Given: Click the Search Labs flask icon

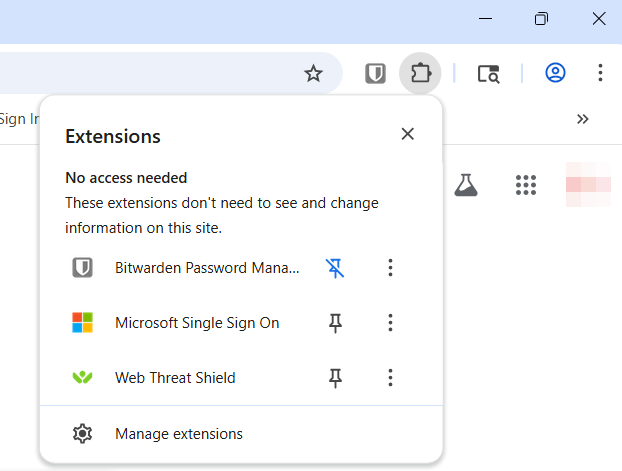Looking at the screenshot, I should click(465, 184).
